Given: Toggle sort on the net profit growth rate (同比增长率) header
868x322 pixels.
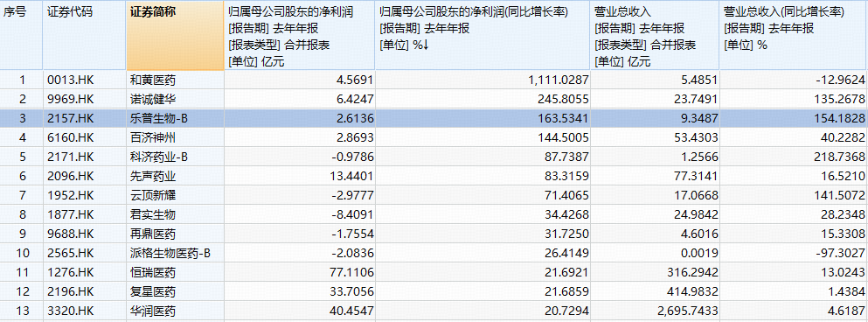Looking at the screenshot, I should pos(483,36).
